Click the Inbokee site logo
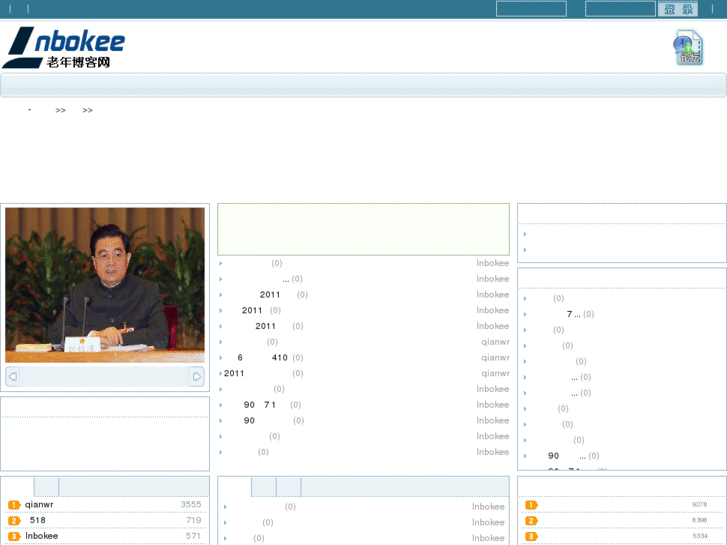Image resolution: width=727 pixels, height=545 pixels. [64, 47]
